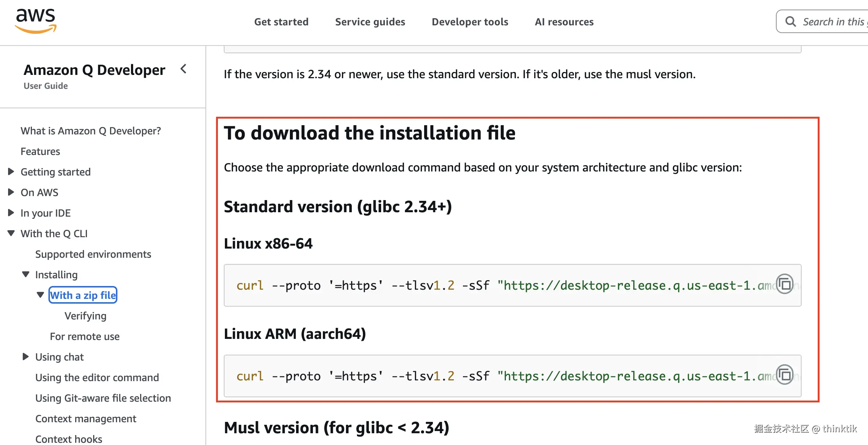Collapse the Amazon Q Developer sidebar
This screenshot has height=445, width=868.
[183, 69]
